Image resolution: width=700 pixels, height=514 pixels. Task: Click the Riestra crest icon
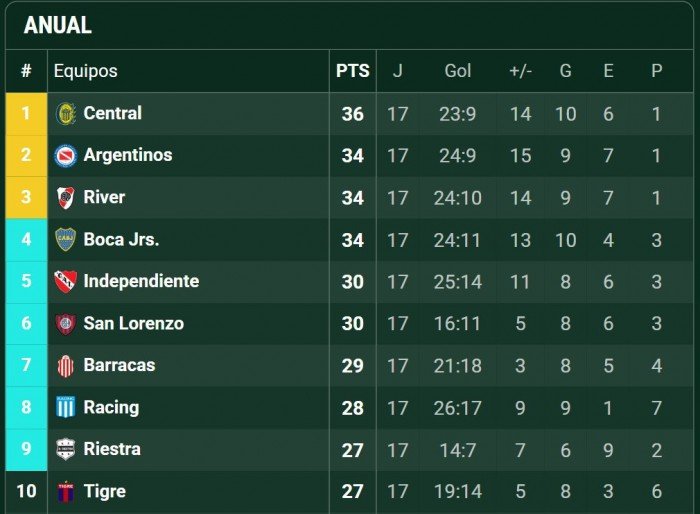click(x=66, y=450)
